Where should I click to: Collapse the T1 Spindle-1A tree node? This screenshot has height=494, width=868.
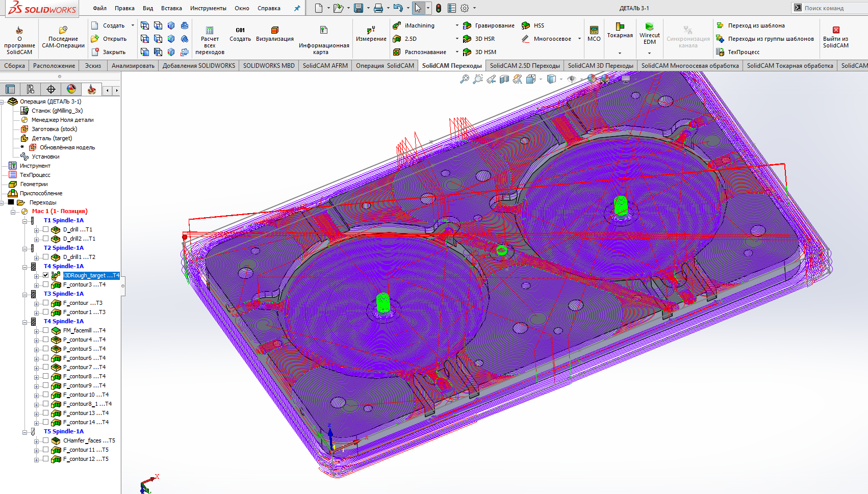click(24, 221)
